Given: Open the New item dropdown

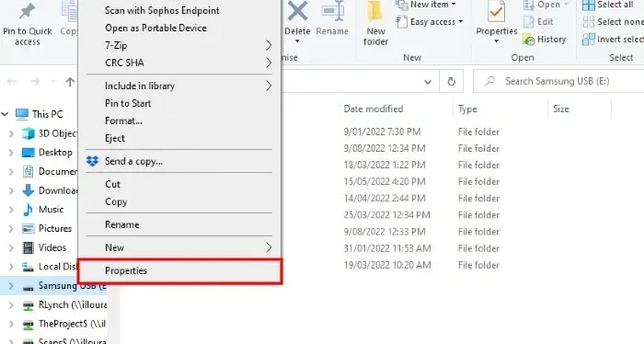Looking at the screenshot, I should click(x=426, y=5).
